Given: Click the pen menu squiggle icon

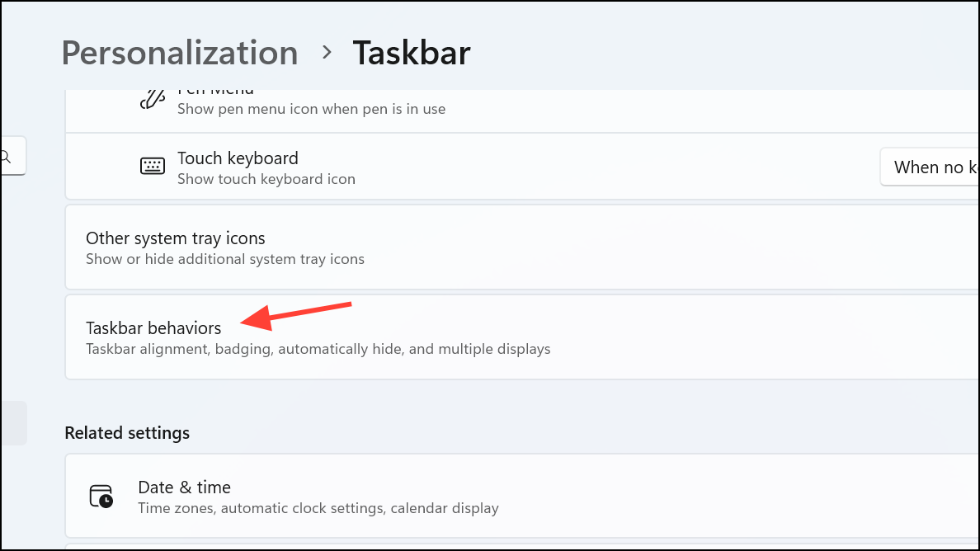Looking at the screenshot, I should [152, 99].
